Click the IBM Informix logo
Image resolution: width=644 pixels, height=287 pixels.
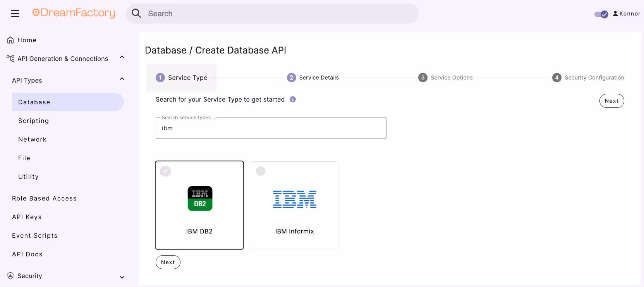tap(295, 199)
